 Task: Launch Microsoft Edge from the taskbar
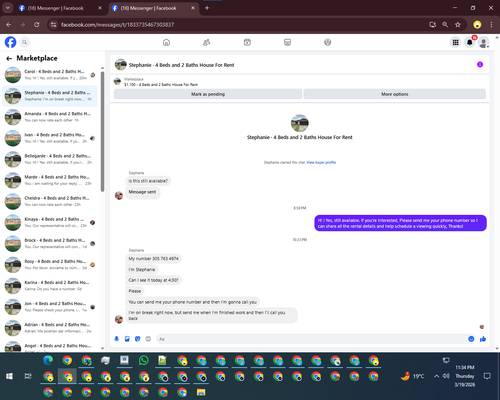(48, 360)
